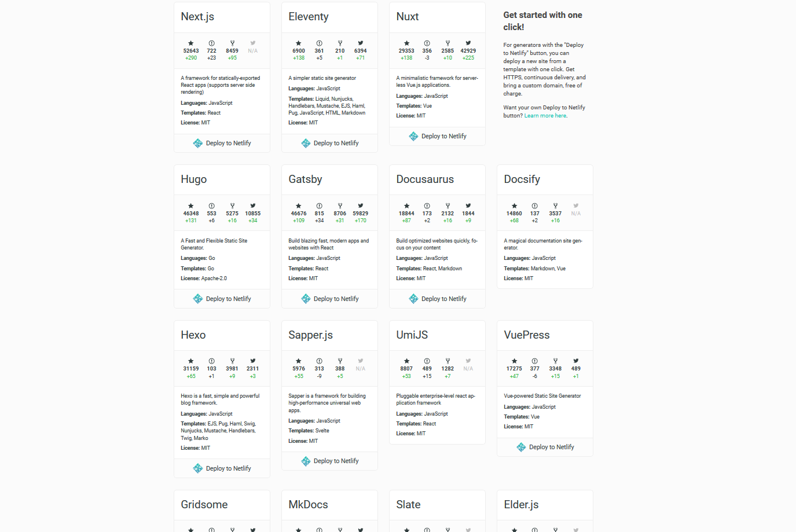Viewport: 796px width, 532px height.
Task: Click Nuxt Twitter follower count 42929
Action: pyautogui.click(x=468, y=51)
